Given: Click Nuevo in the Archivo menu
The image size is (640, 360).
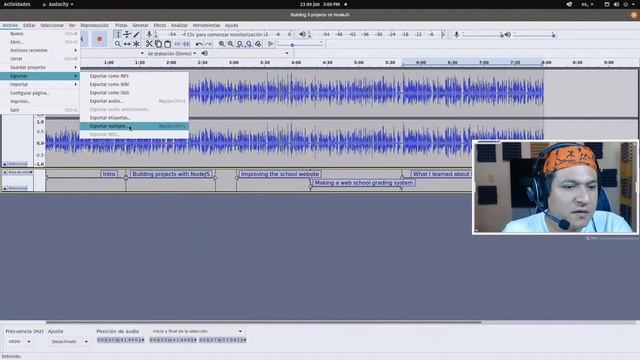Looking at the screenshot, I should tap(40, 33).
